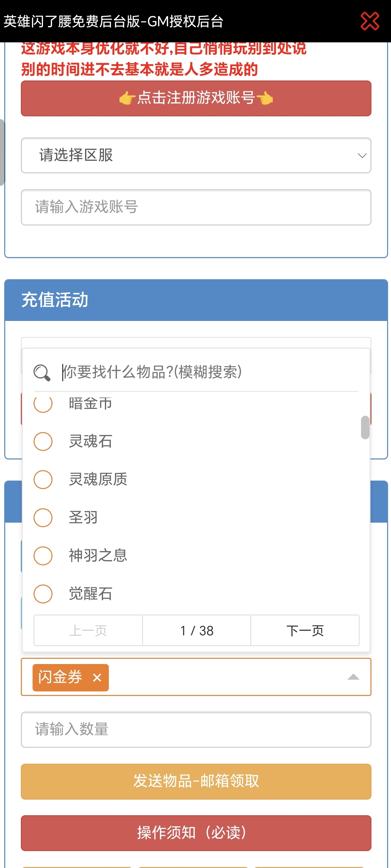The width and height of the screenshot is (391, 868).
Task: Close the GM backend with red X
Action: click(x=370, y=21)
